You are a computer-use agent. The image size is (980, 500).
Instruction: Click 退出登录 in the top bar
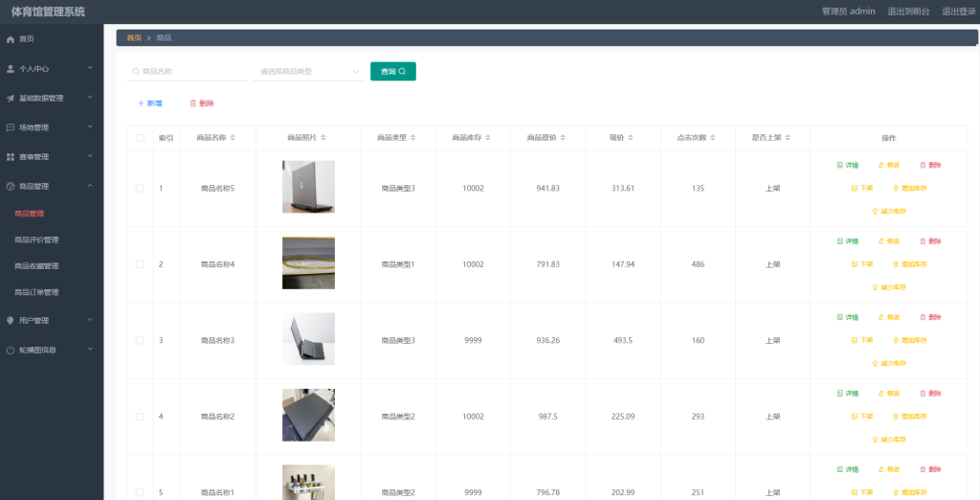pos(959,11)
